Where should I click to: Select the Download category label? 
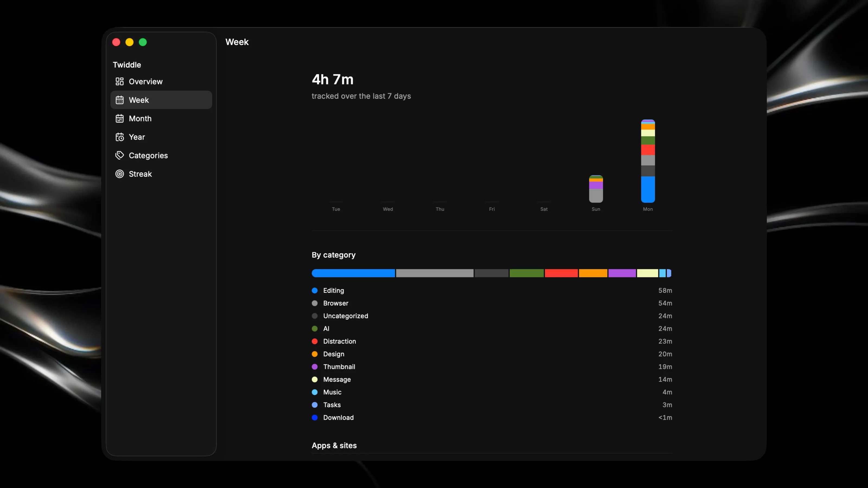[x=338, y=418]
